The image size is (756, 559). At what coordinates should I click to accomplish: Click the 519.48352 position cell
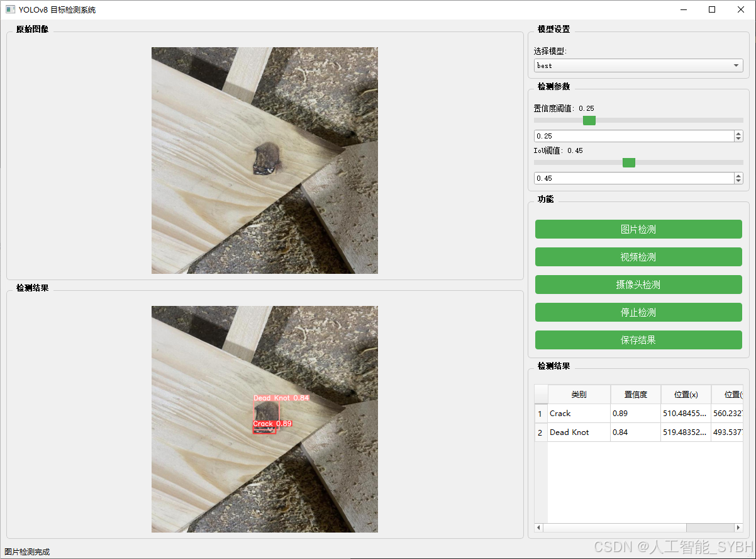click(686, 432)
